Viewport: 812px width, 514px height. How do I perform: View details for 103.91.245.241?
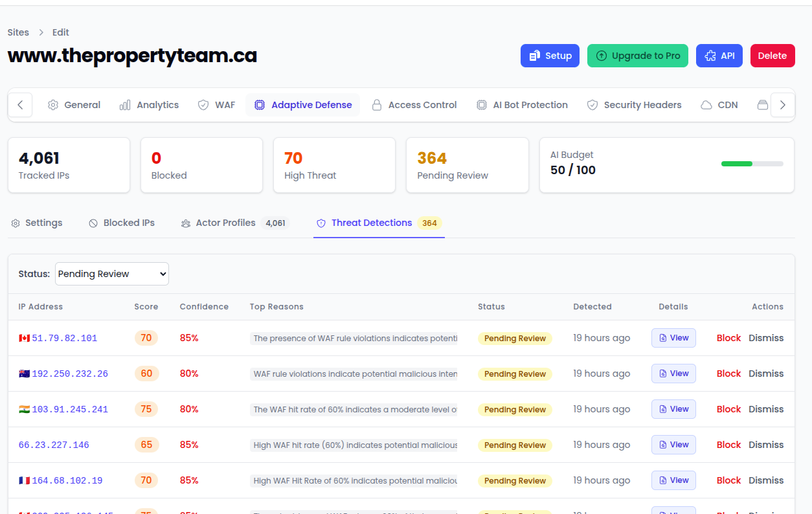(x=673, y=409)
